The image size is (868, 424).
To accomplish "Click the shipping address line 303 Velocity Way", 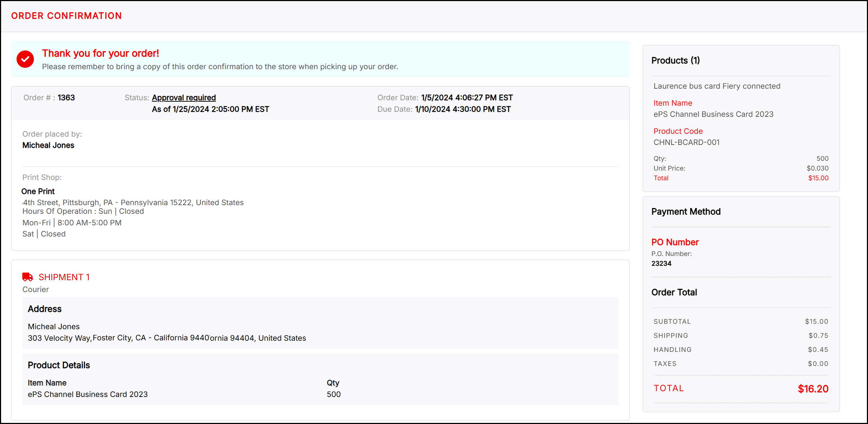I will 167,338.
